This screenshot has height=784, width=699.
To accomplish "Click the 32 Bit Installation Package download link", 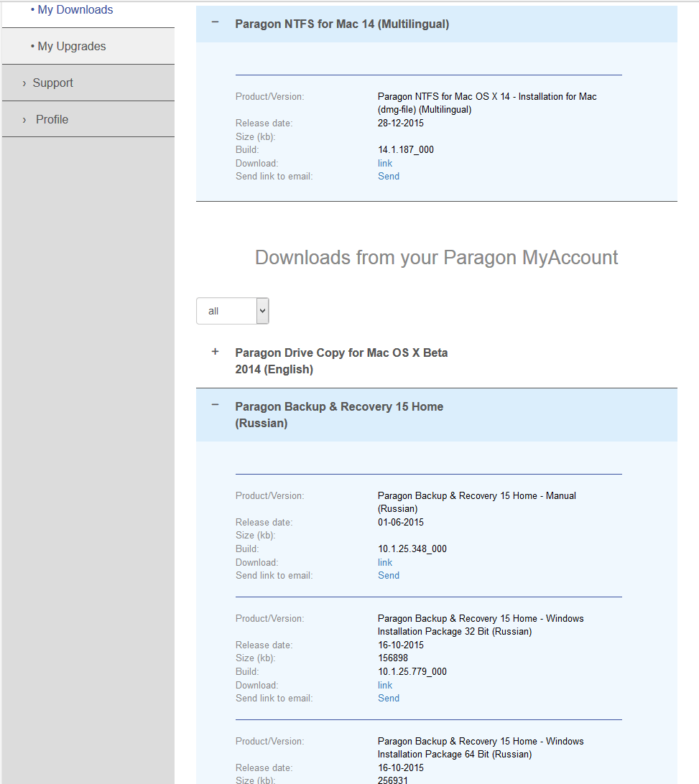I will pyautogui.click(x=385, y=686).
